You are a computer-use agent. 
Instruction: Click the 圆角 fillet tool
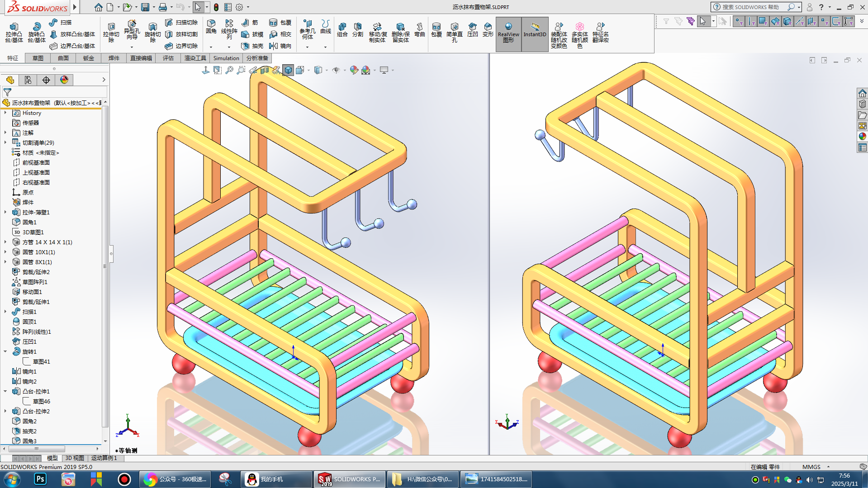211,26
